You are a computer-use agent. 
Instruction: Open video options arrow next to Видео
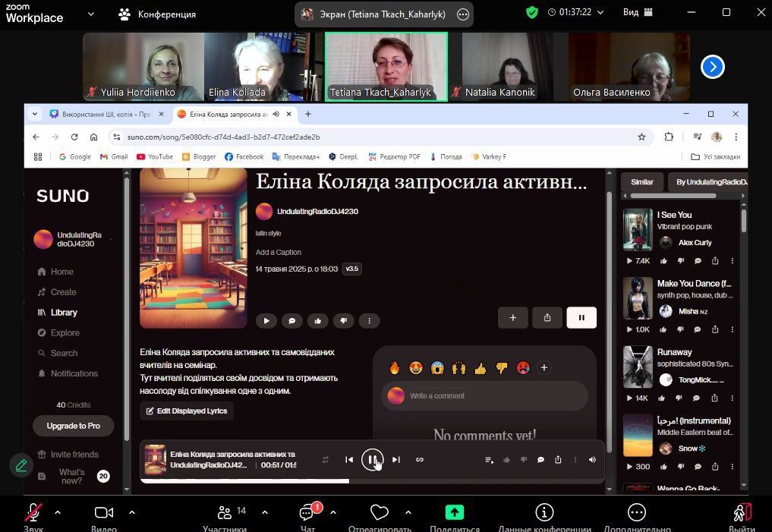[x=132, y=512]
